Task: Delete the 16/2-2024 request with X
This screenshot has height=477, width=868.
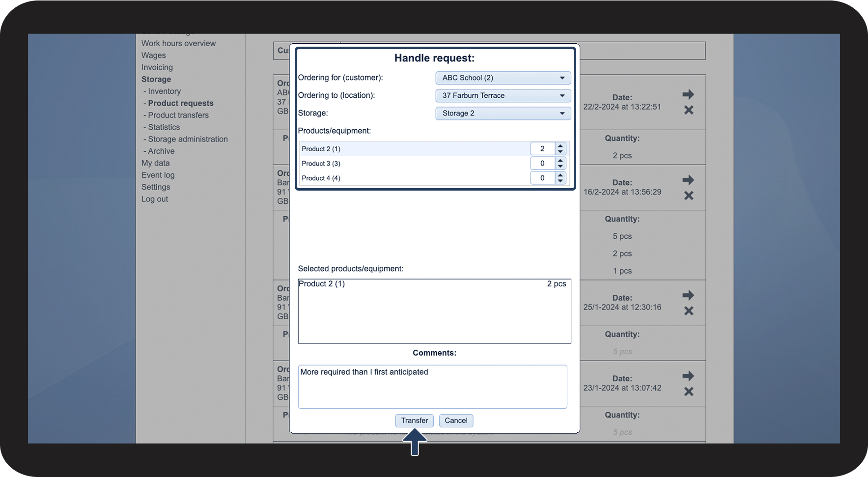Action: pos(689,196)
